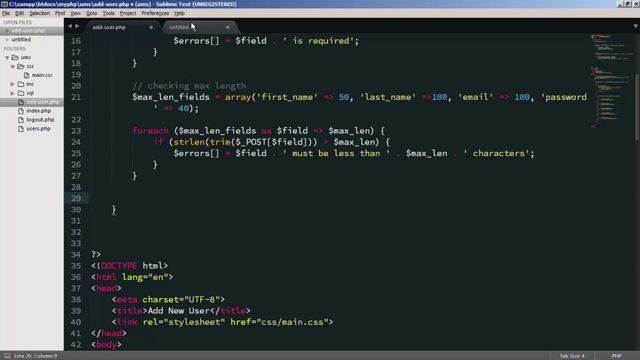The height and width of the screenshot is (360, 640).
Task: Open the Goto menu
Action: pyautogui.click(x=91, y=13)
